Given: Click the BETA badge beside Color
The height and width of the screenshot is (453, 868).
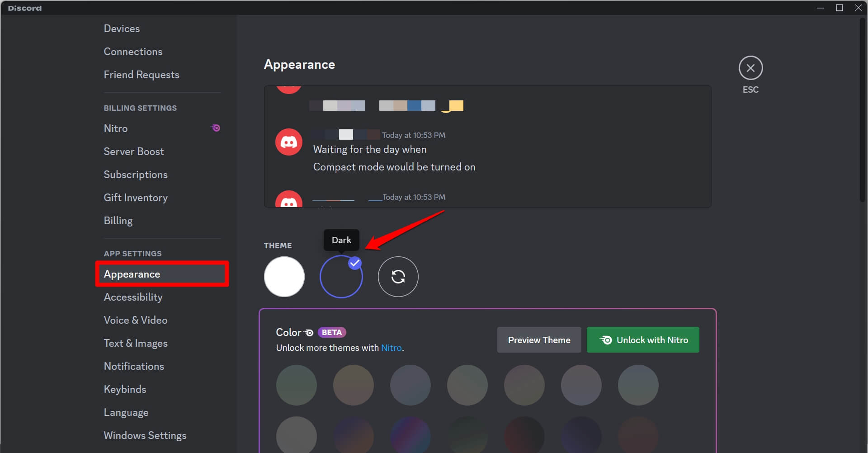Looking at the screenshot, I should point(332,333).
